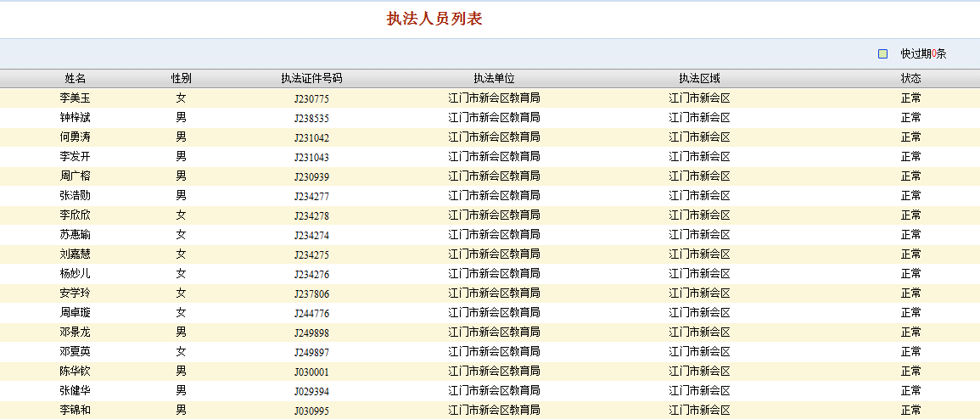This screenshot has height=419, width=980.
Task: Click certificate number J244776
Action: pyautogui.click(x=312, y=313)
